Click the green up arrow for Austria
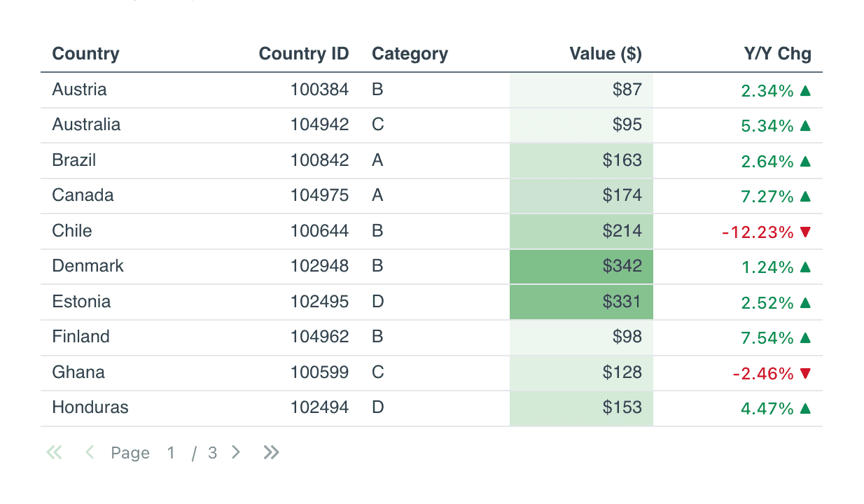The height and width of the screenshot is (504, 864). pos(805,90)
